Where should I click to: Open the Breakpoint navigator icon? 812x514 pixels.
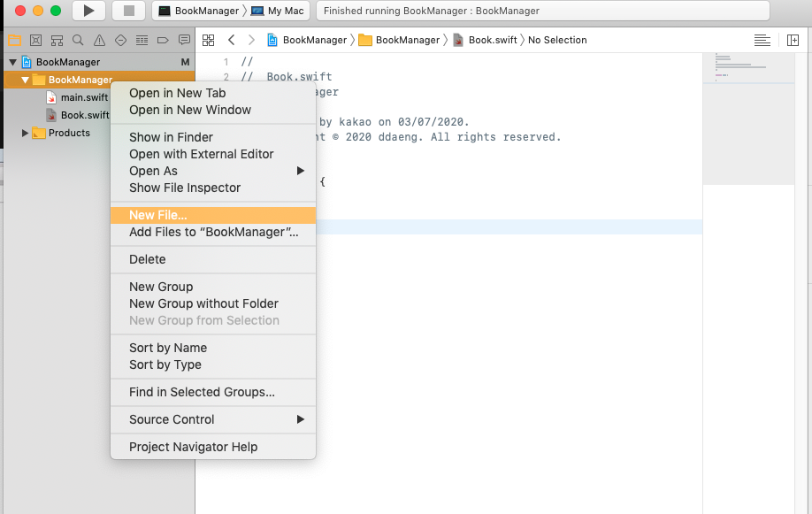point(163,41)
